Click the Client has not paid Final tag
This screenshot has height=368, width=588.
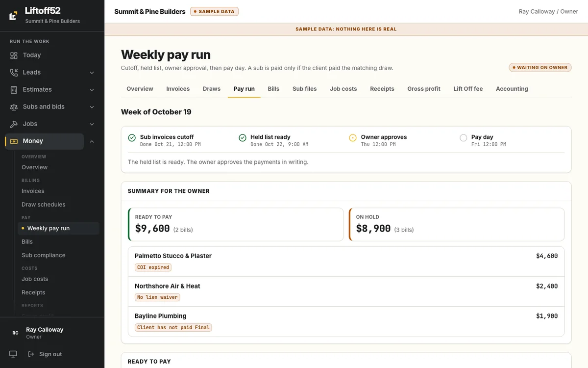173,327
